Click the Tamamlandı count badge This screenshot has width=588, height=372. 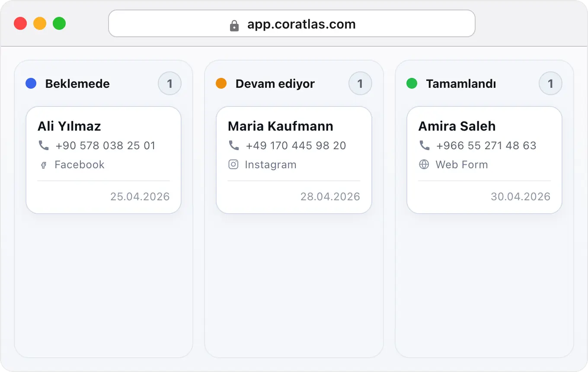[x=550, y=83]
